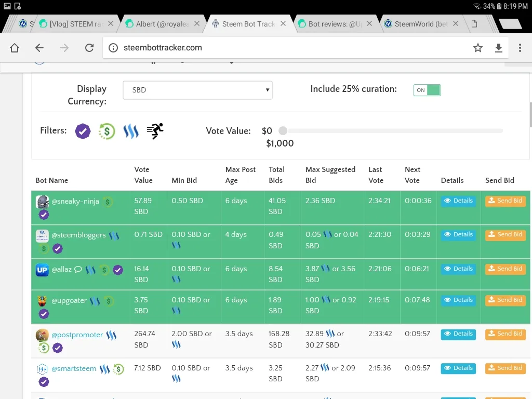Open the @postpromoter profile link
This screenshot has width=532, height=399.
77,335
